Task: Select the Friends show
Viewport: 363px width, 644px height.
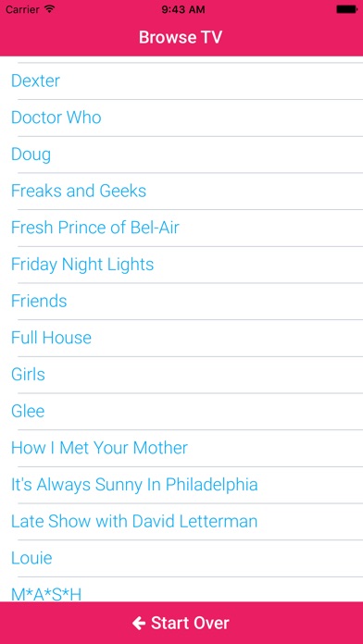Action: coord(181,301)
